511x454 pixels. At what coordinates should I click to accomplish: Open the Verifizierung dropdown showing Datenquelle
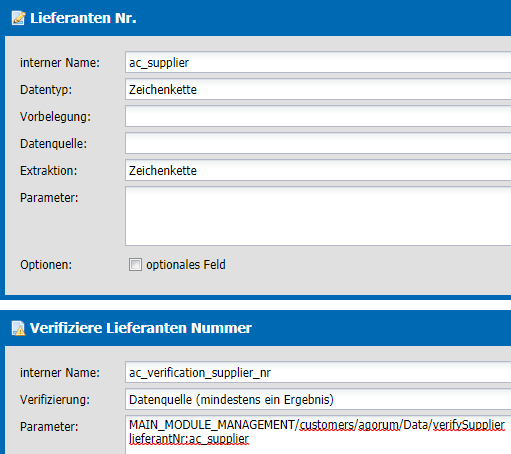tap(318, 399)
